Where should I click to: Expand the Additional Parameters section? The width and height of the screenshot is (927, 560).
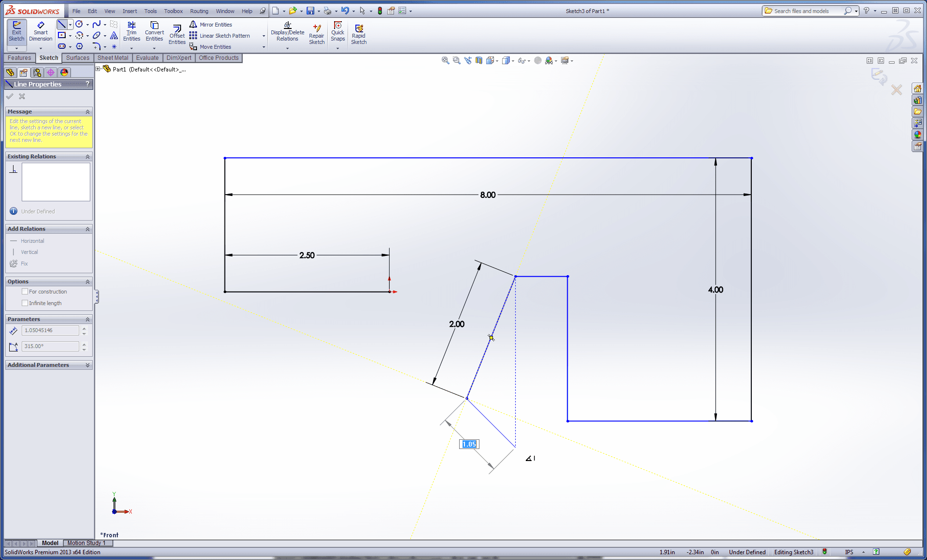pyautogui.click(x=87, y=365)
